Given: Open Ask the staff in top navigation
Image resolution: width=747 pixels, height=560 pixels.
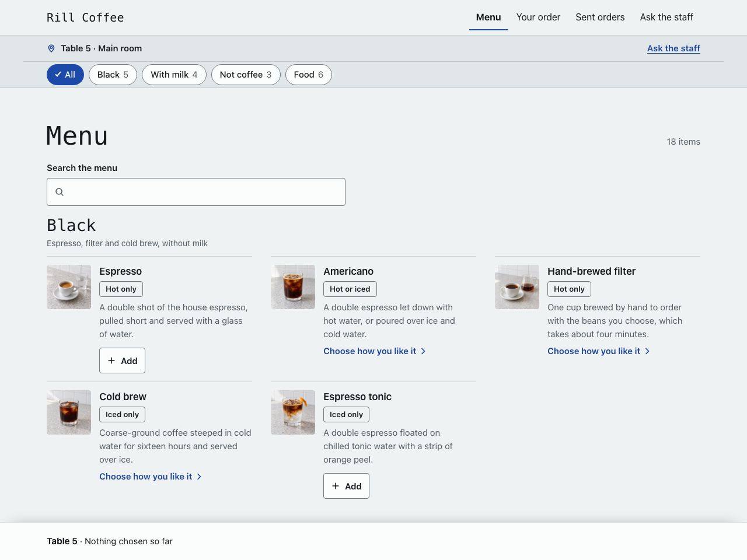Looking at the screenshot, I should [x=666, y=17].
